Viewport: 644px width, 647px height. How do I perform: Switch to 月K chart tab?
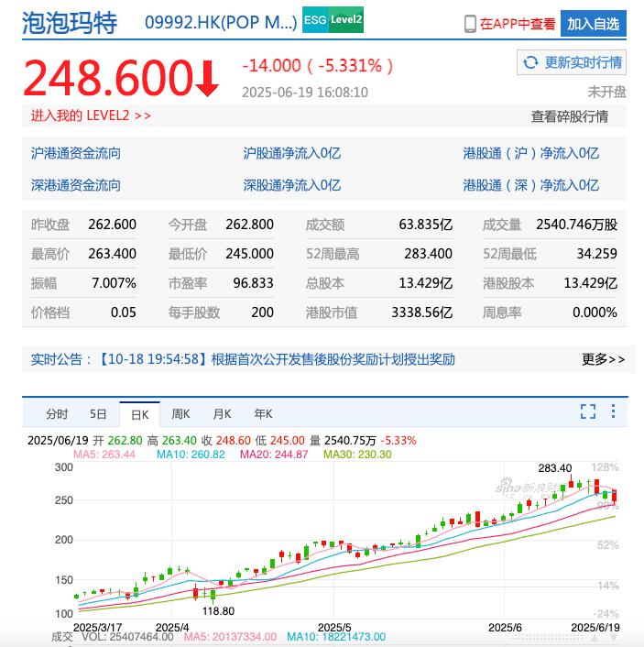coord(222,414)
